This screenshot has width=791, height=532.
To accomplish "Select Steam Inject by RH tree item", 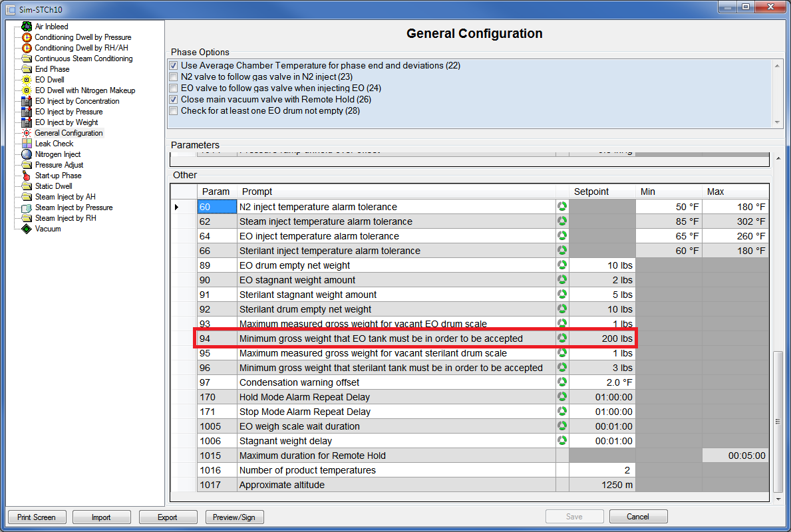I will pyautogui.click(x=65, y=218).
